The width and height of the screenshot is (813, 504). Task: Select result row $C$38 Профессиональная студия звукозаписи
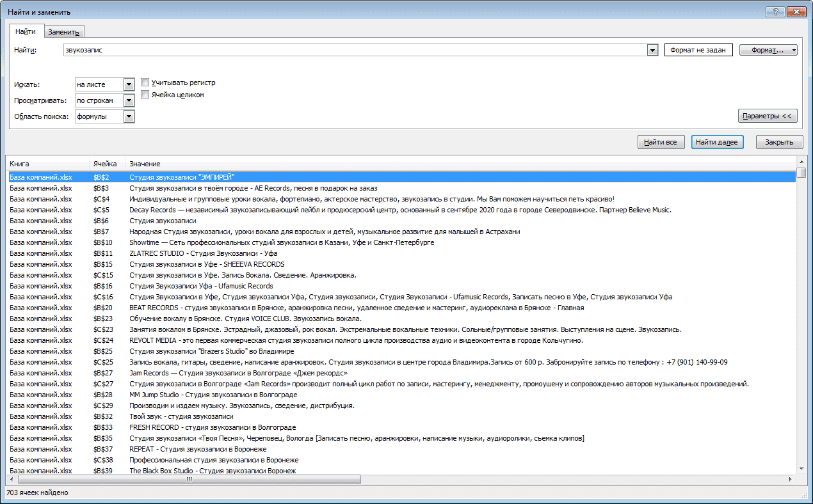[x=401, y=460]
